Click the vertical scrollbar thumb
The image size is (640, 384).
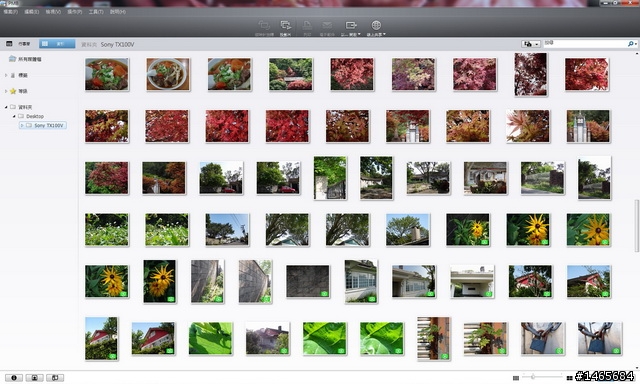pos(636,225)
